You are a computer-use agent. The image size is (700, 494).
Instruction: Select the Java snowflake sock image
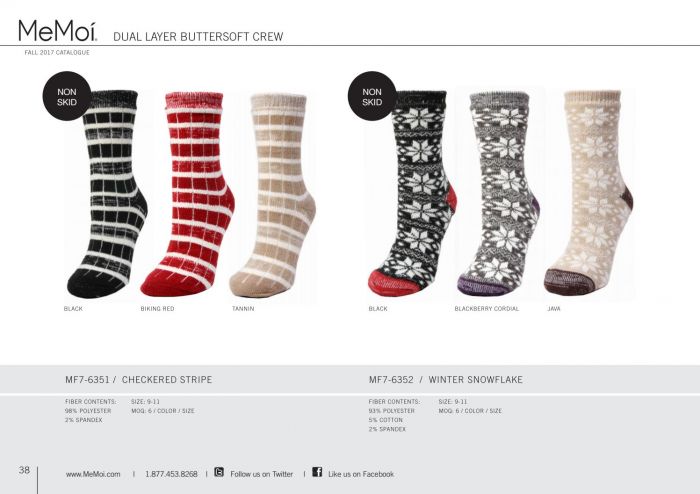click(588, 193)
